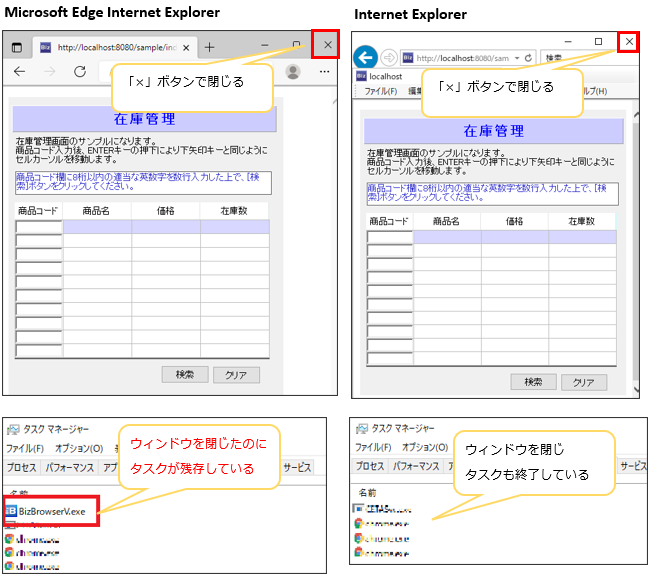Open ファイル(F) menu in right Task Manager
This screenshot has height=576, width=654.
[373, 447]
